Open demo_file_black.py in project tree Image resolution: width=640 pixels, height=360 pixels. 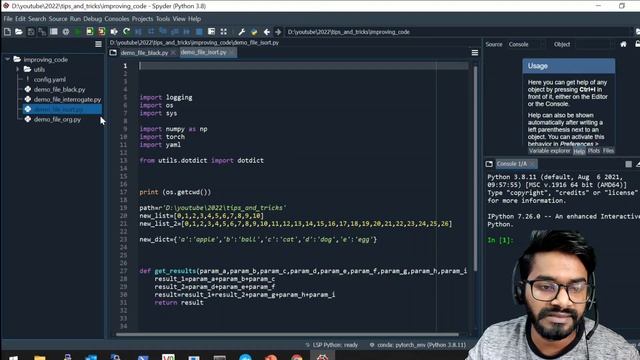(60, 89)
